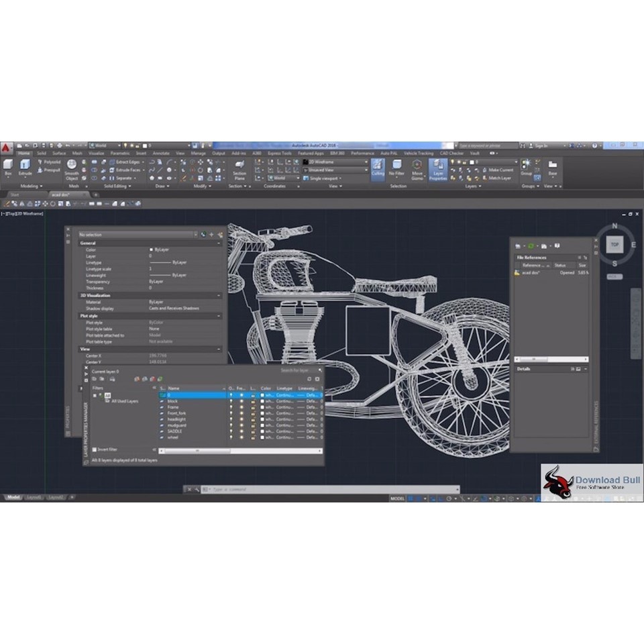Viewport: 644px width, 644px height.
Task: Collapse the General properties section
Action: (x=219, y=244)
